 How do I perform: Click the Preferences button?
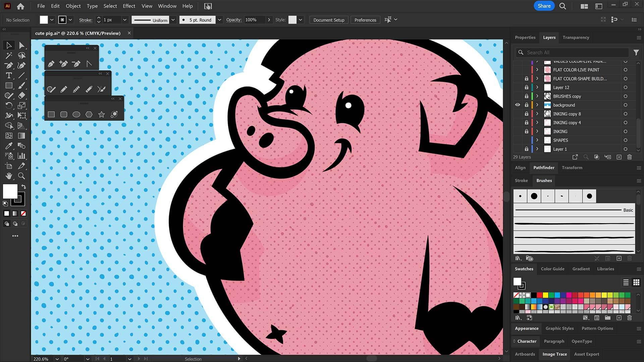click(x=365, y=20)
